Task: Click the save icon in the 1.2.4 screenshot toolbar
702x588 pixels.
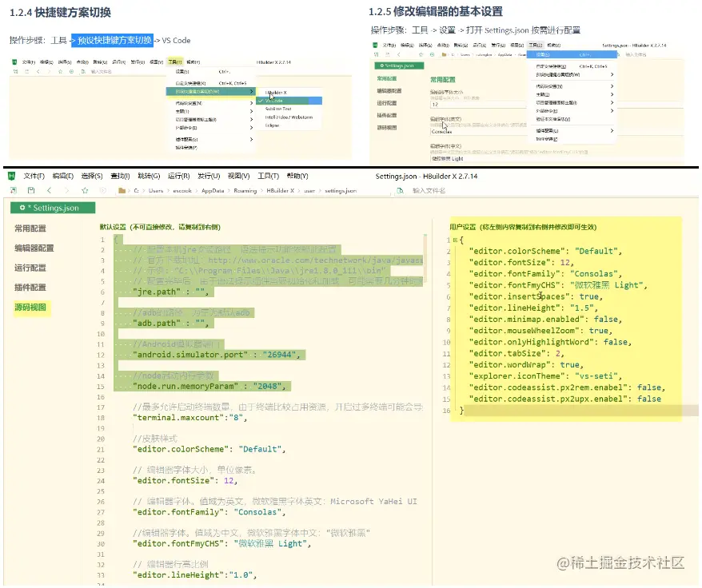Action: pyautogui.click(x=27, y=72)
